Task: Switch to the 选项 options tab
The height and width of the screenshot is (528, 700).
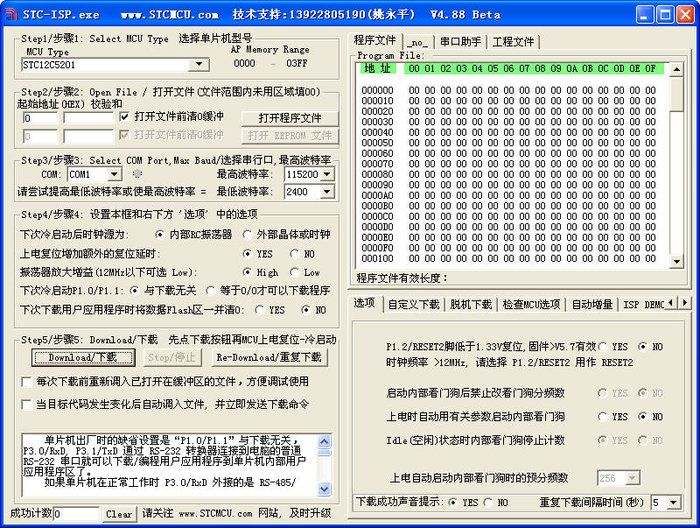Action: click(364, 303)
